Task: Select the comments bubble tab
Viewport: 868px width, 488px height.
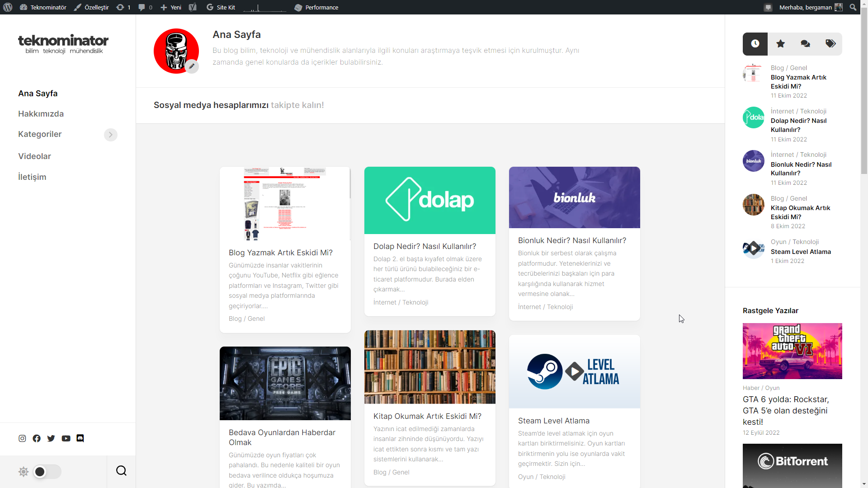Action: pyautogui.click(x=805, y=44)
